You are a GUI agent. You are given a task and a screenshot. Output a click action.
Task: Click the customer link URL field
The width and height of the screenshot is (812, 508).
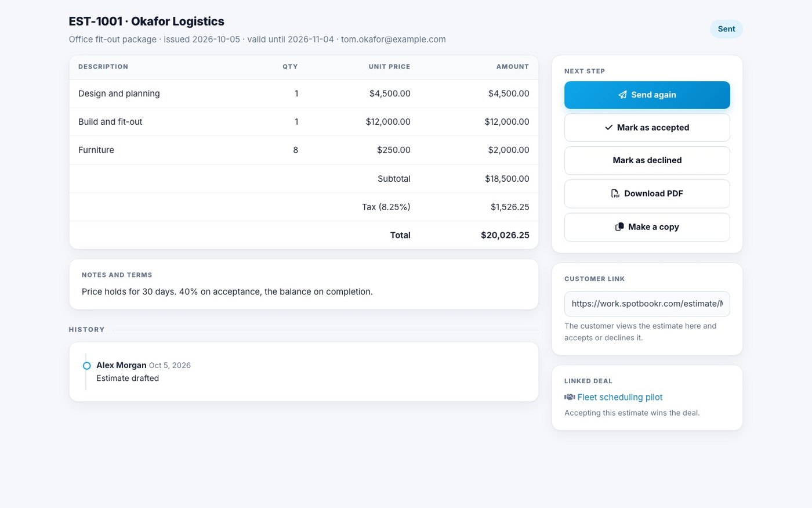(x=647, y=304)
